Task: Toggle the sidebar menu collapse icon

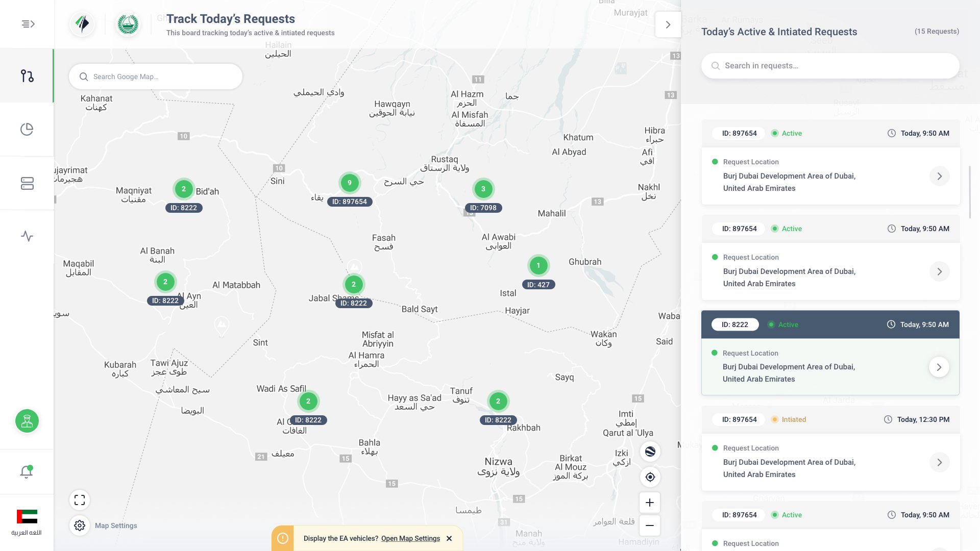Action: click(28, 24)
